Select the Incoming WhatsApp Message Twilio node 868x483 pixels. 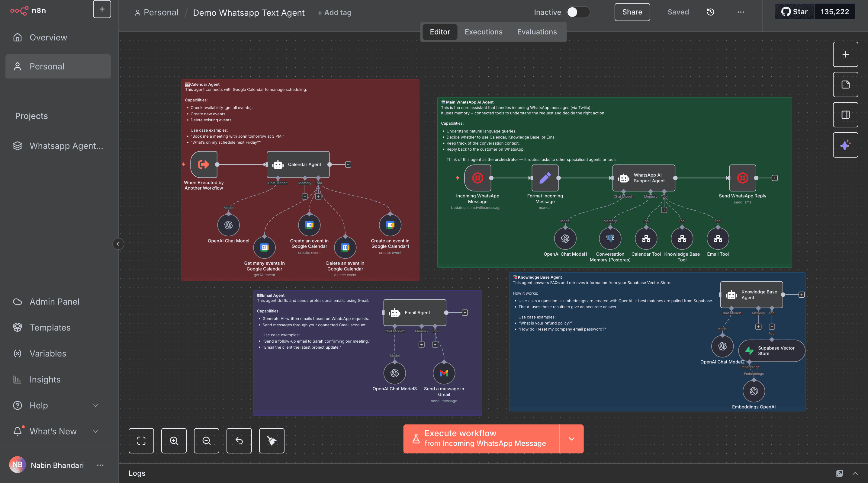[477, 178]
